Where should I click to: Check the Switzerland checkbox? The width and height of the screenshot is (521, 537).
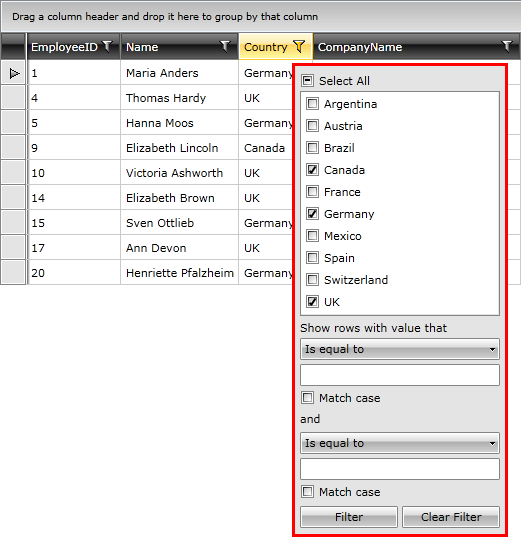(312, 280)
